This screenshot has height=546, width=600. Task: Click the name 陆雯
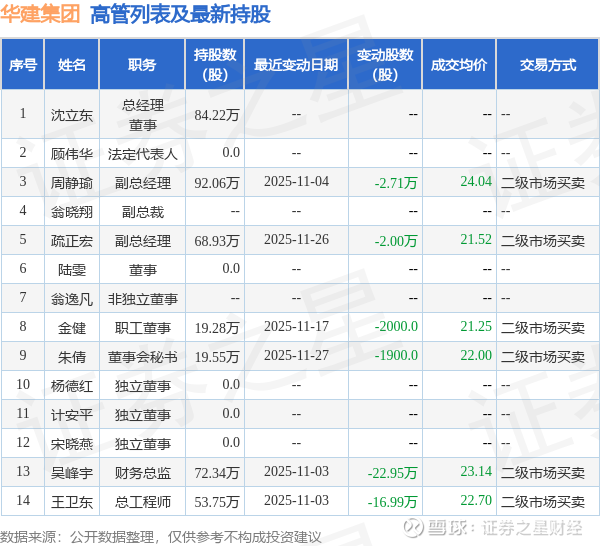click(72, 270)
